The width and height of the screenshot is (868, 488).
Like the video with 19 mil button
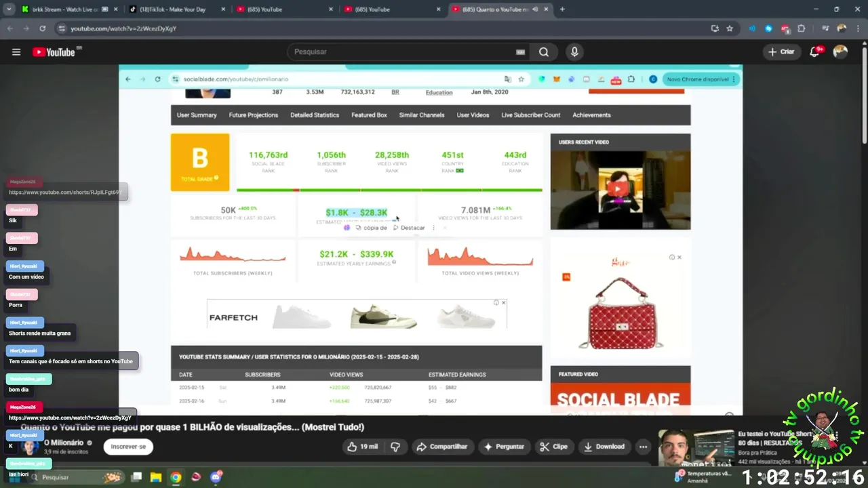[362, 447]
